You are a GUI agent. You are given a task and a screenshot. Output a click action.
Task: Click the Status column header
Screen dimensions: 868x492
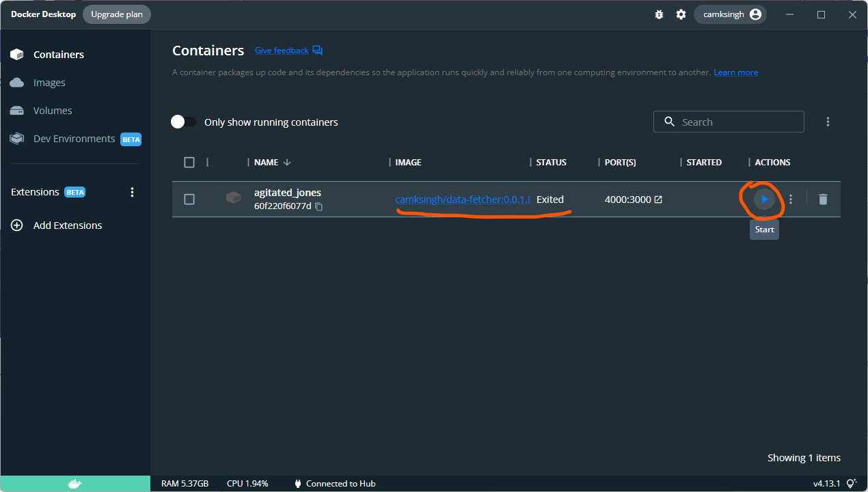552,162
